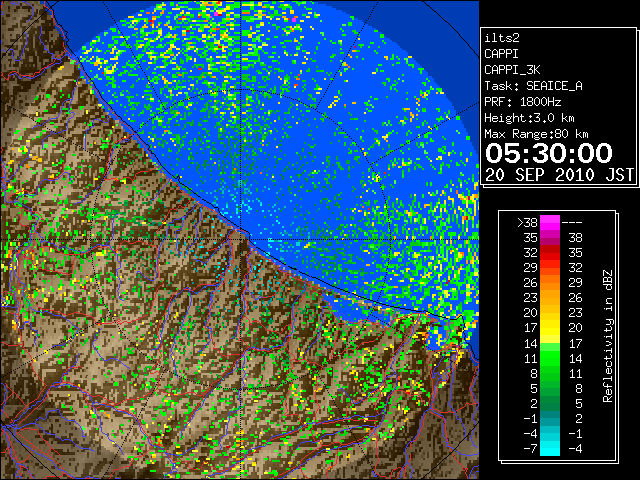Viewport: 640px width, 480px height.
Task: Click the '---' legend upper bound marker
Action: [x=572, y=223]
